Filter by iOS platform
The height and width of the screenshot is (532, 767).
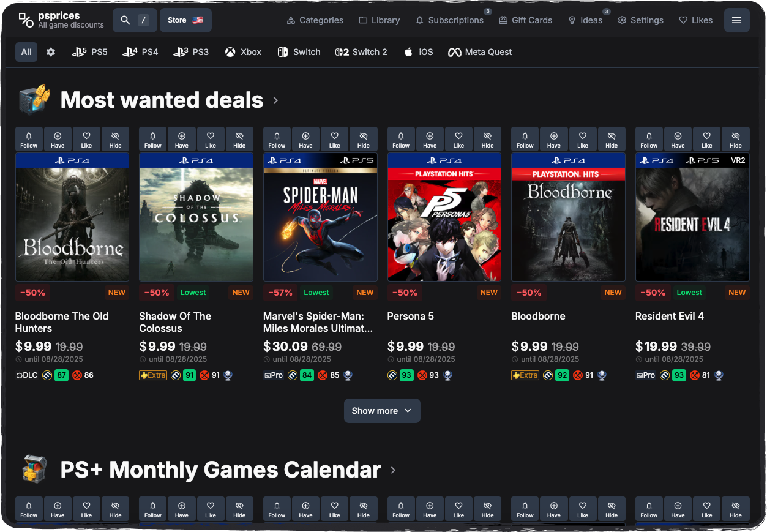coord(418,52)
